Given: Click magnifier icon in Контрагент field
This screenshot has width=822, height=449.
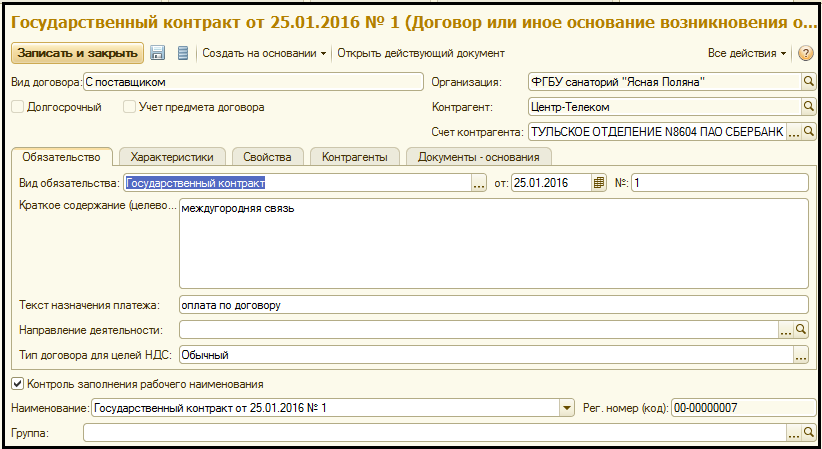Looking at the screenshot, I should [809, 106].
